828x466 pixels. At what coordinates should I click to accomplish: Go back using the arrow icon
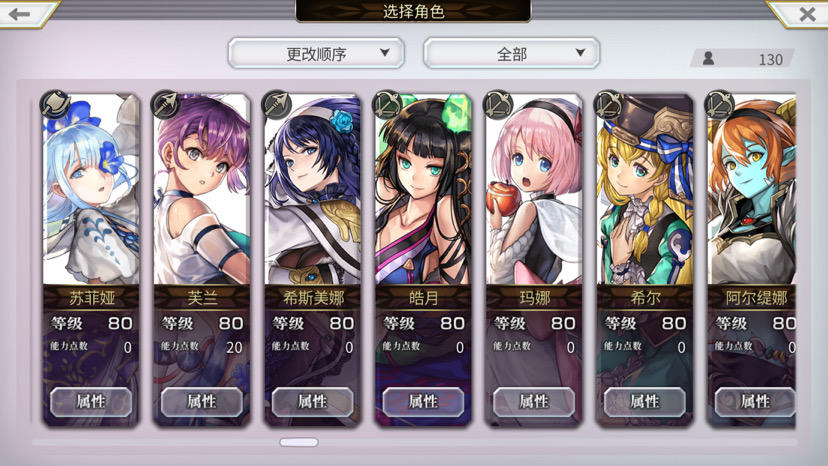(20, 14)
